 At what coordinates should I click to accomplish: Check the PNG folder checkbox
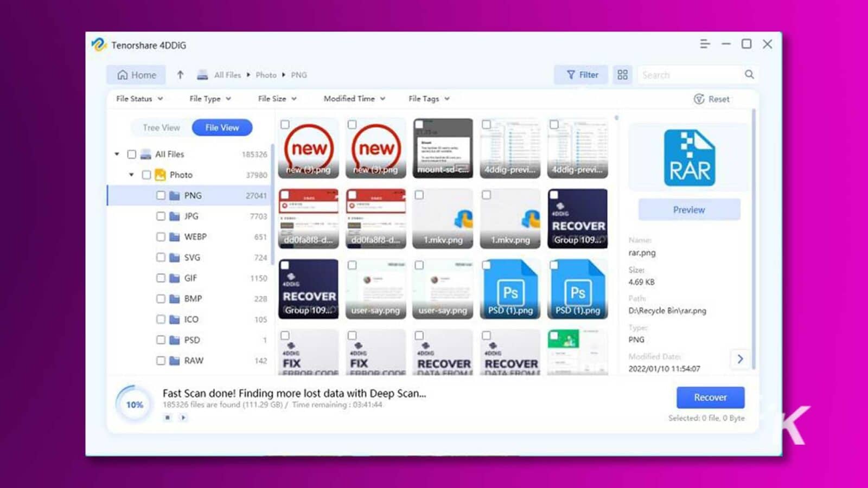coord(161,196)
